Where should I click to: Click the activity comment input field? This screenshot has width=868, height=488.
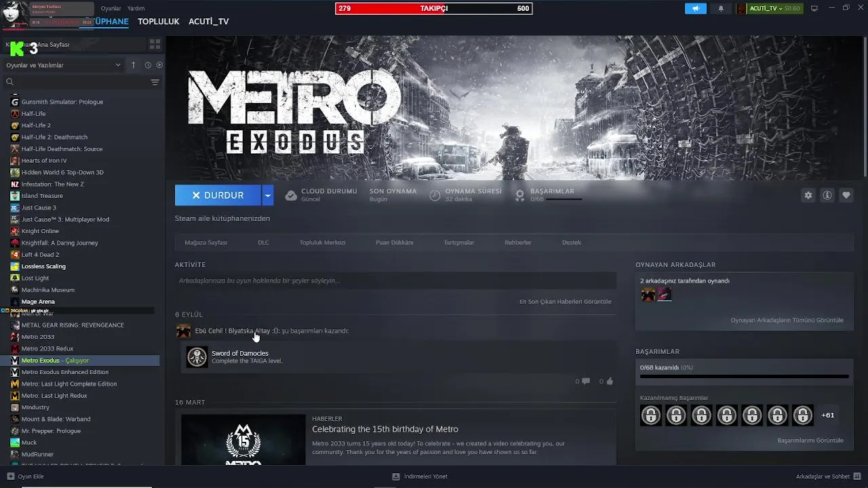(395, 281)
